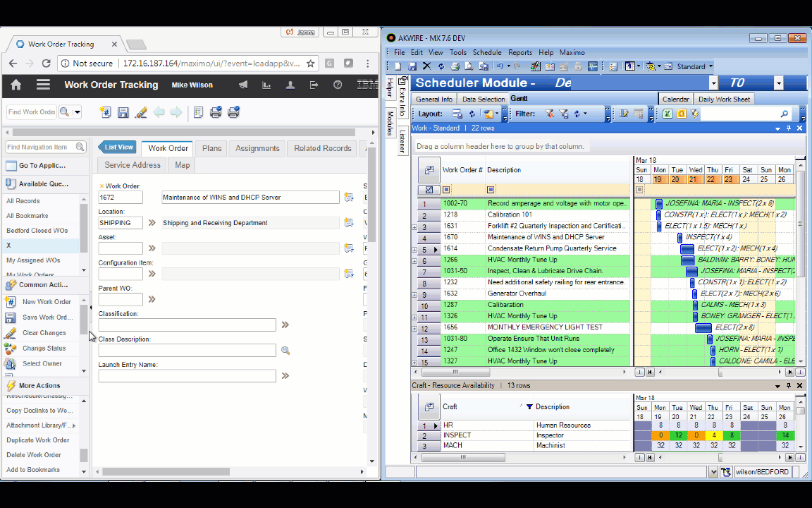
Task: Click AKWIRE save toolbar icon
Action: pos(412,66)
